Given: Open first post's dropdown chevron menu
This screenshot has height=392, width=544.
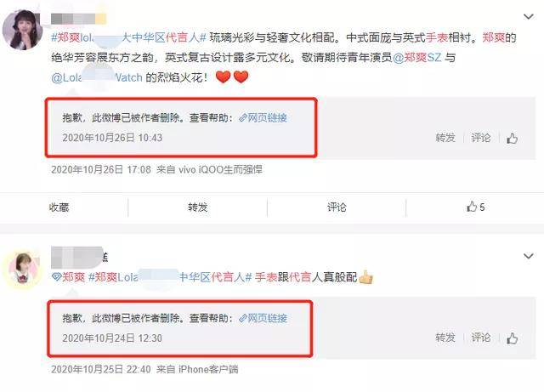Looking at the screenshot, I should [x=528, y=17].
